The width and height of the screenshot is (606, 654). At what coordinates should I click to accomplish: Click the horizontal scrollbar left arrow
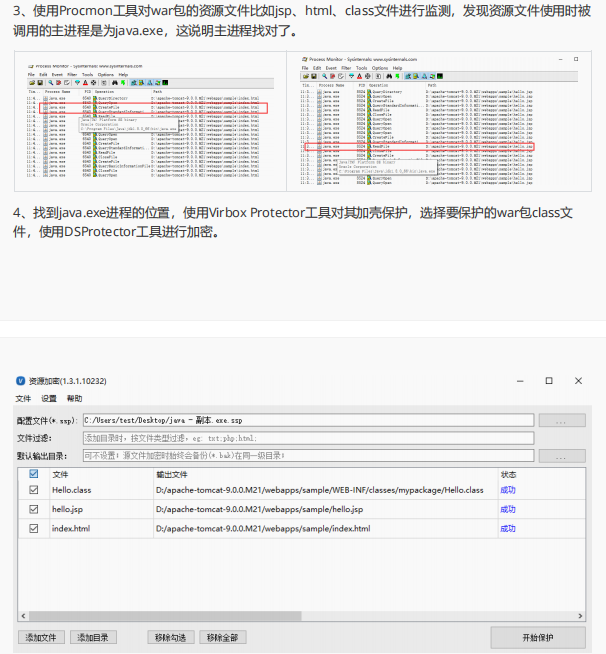tap(23, 616)
